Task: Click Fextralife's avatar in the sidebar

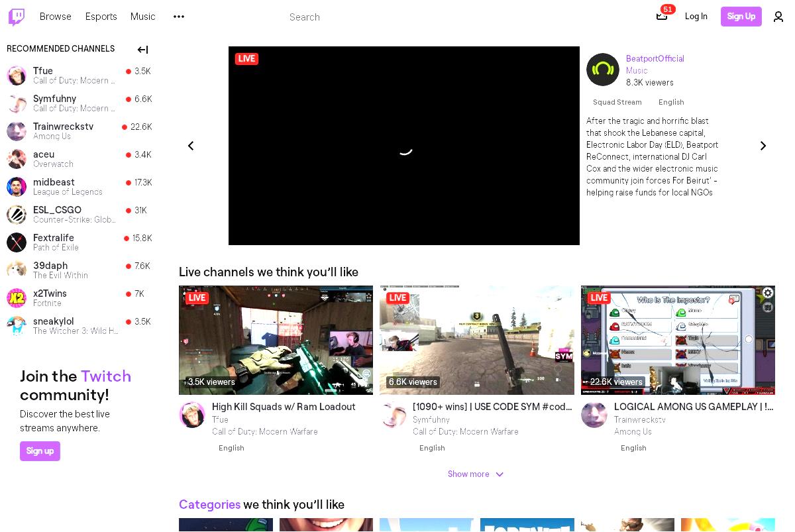Action: tap(17, 242)
